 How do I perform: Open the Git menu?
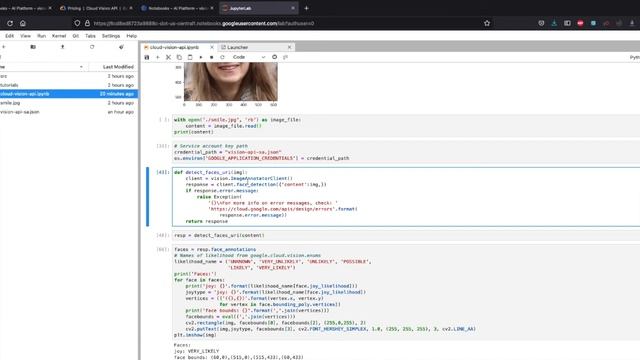click(76, 36)
